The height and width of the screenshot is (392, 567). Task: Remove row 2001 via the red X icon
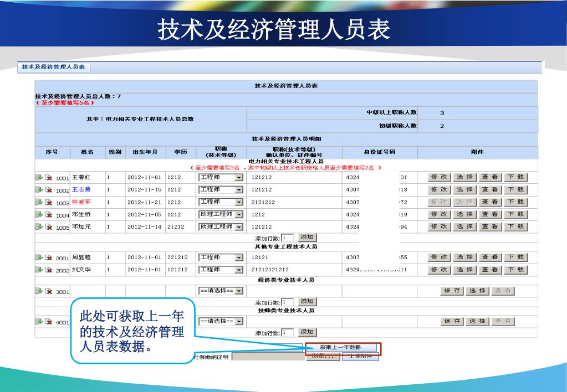48,257
